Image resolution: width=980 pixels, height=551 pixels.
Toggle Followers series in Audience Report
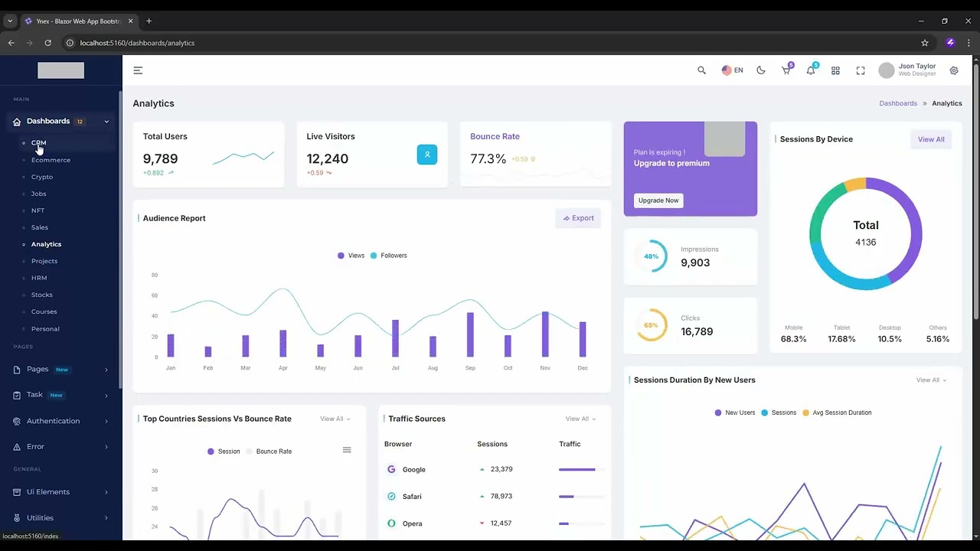(388, 256)
